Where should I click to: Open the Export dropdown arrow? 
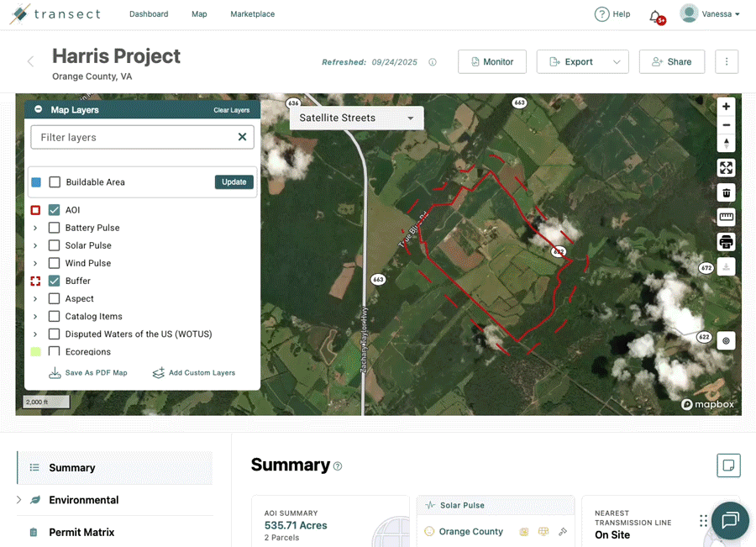point(617,62)
